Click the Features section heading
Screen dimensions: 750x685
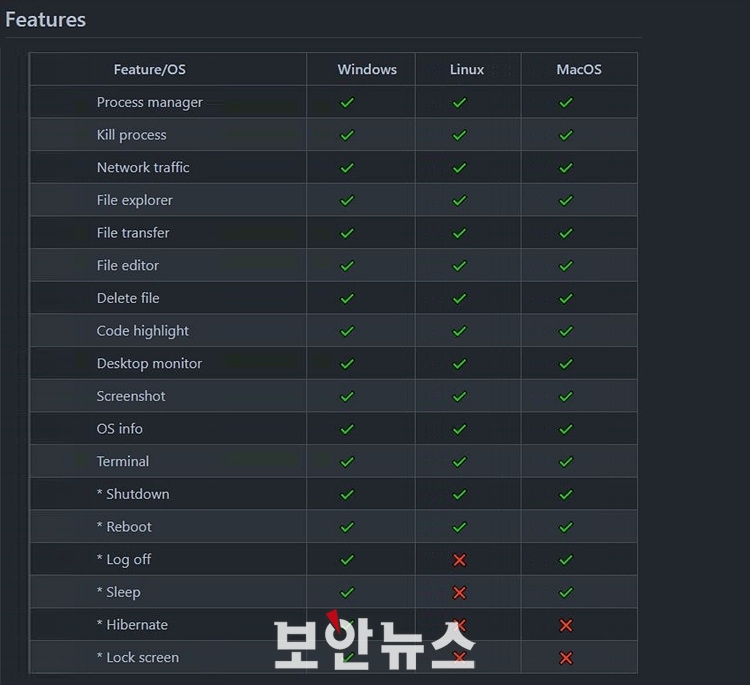[45, 20]
